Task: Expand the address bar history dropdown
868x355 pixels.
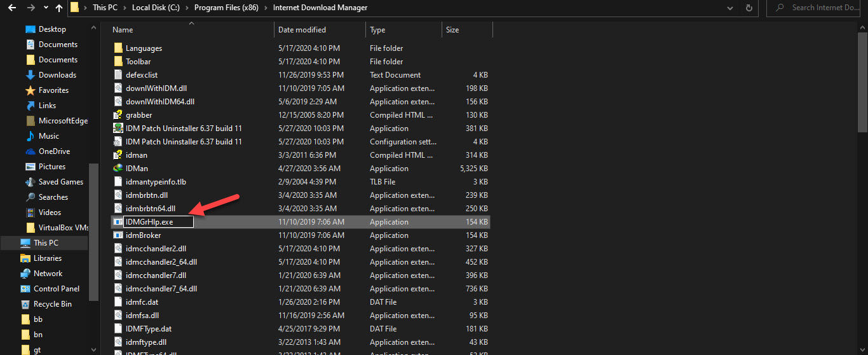Action: (730, 8)
